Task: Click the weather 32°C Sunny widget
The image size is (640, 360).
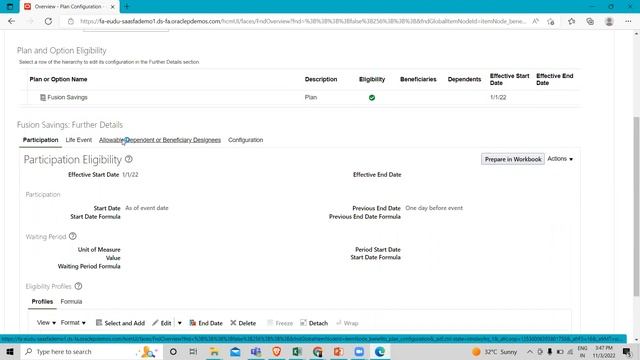Action: coord(494,351)
